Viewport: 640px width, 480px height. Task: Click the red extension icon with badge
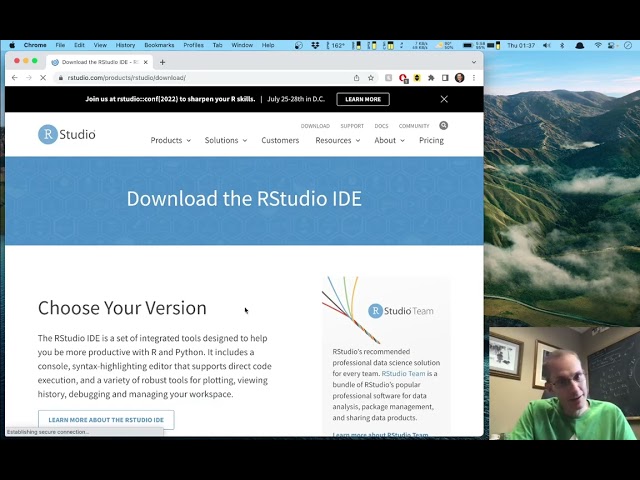click(x=403, y=78)
